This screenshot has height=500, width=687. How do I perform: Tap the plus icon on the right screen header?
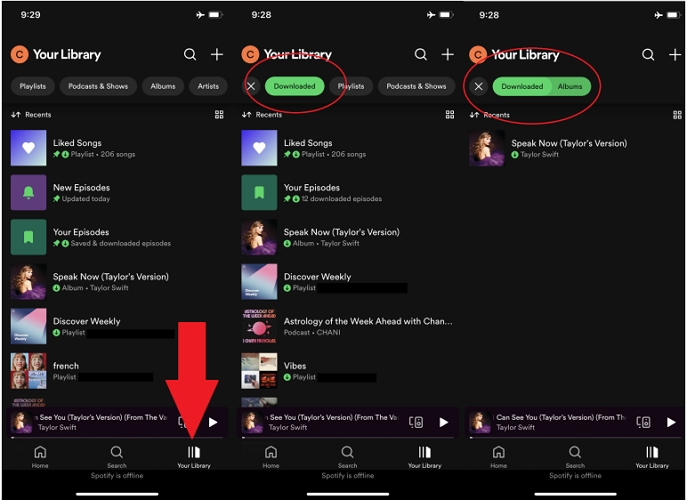[675, 54]
